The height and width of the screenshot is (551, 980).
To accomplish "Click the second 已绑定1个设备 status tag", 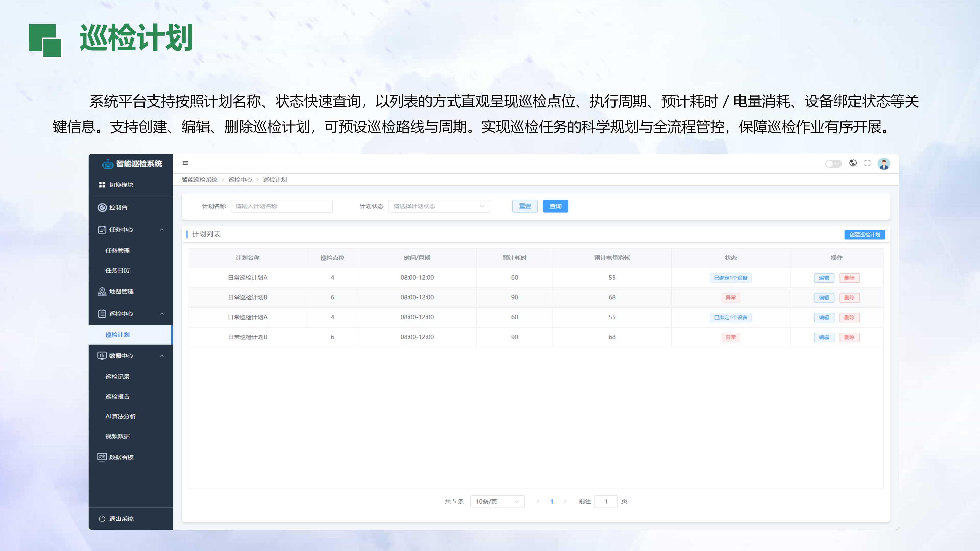I will 730,318.
